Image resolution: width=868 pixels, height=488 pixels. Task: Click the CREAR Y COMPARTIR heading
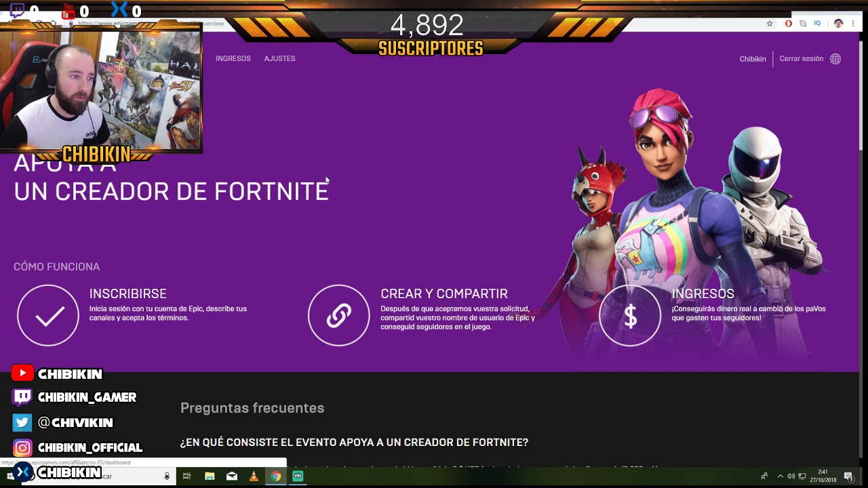click(x=444, y=293)
